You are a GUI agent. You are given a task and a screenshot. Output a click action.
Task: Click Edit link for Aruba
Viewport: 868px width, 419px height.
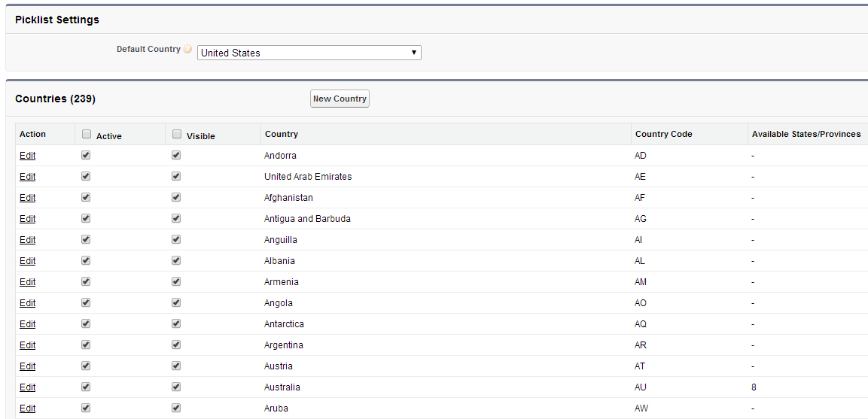28,408
